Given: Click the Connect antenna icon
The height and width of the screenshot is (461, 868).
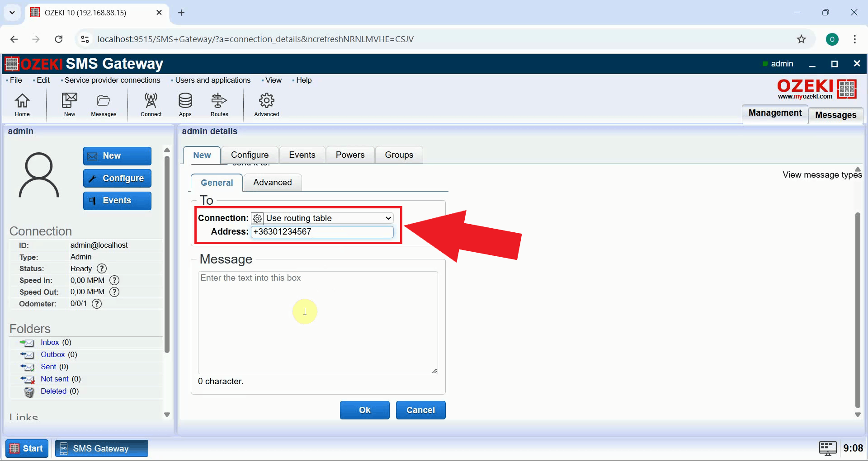Looking at the screenshot, I should coord(151,104).
